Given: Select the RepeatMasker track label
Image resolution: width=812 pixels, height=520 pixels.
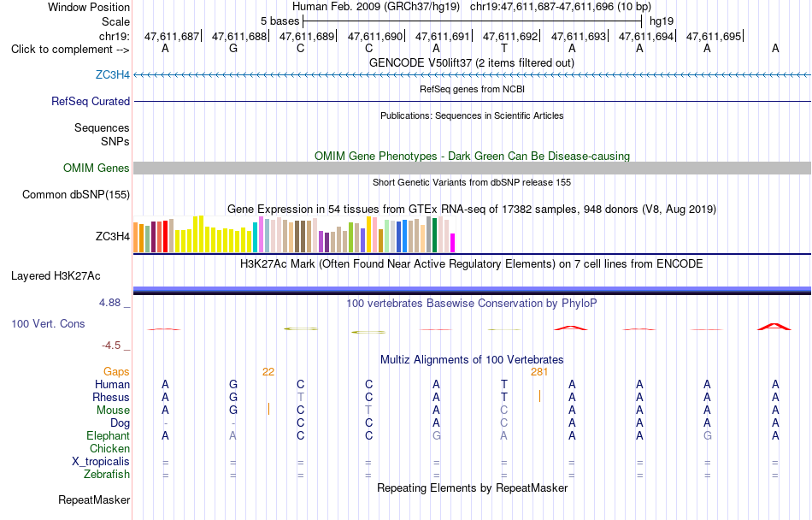Looking at the screenshot, I should pos(94,500).
